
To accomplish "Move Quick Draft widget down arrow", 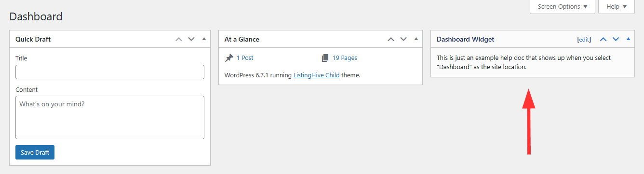I will coord(191,39).
